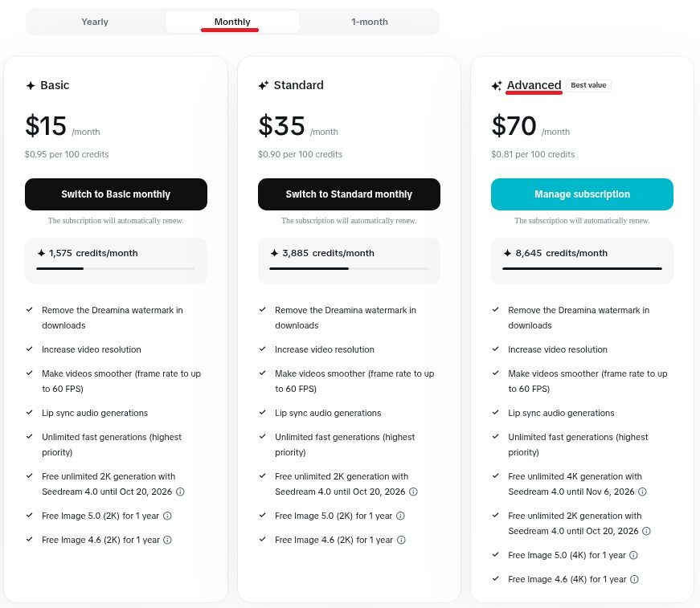Click Switch to Basic monthly button
The image size is (700, 608).
(116, 194)
